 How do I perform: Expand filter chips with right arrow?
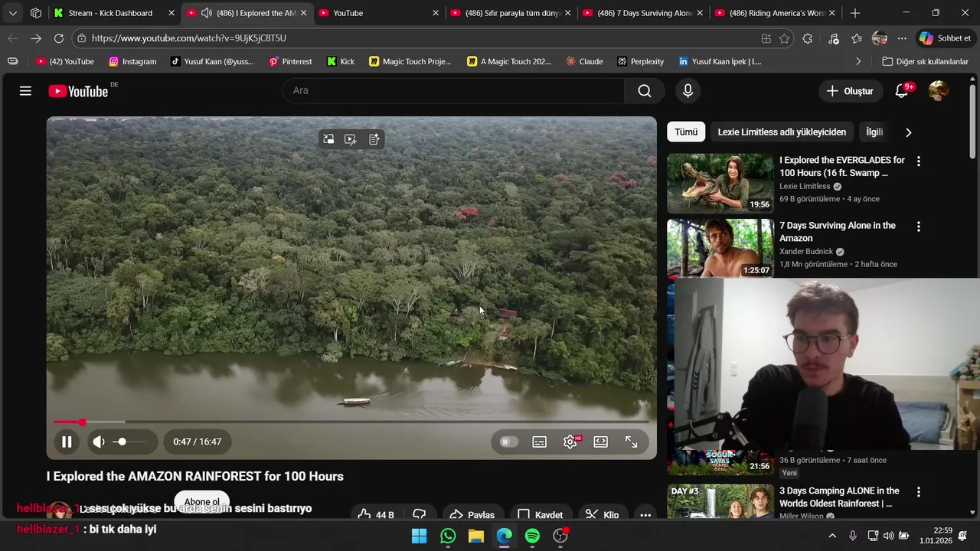(x=908, y=132)
